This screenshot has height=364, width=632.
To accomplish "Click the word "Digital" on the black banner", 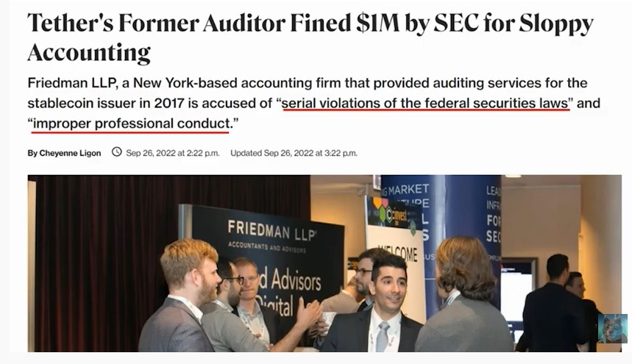I will [285, 304].
